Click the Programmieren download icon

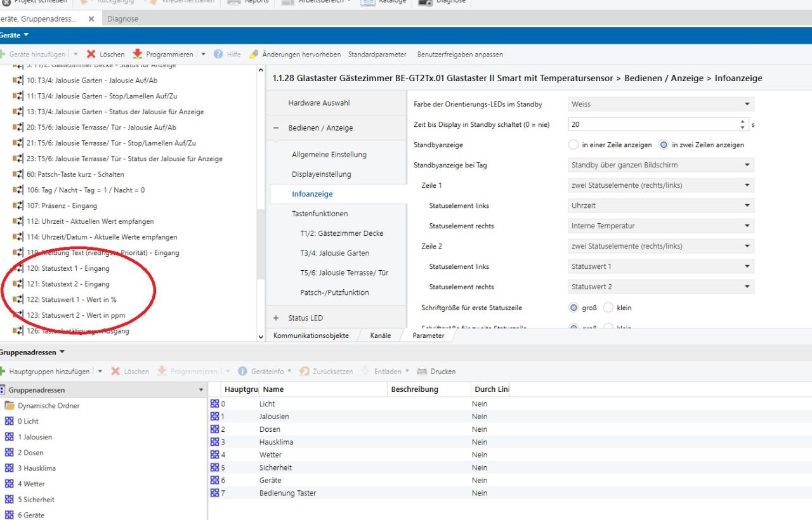[x=138, y=55]
